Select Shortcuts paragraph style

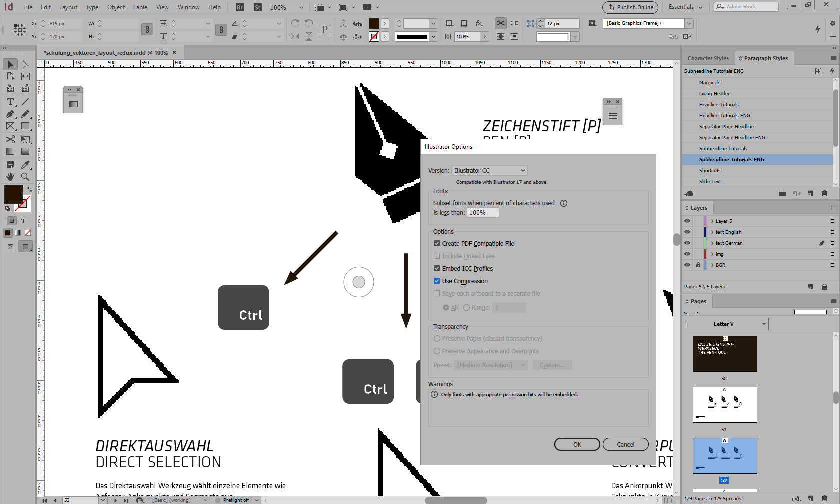click(x=757, y=171)
